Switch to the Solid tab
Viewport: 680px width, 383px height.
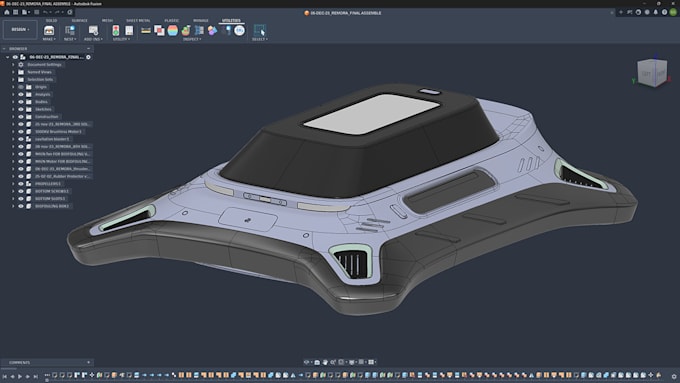pos(51,20)
